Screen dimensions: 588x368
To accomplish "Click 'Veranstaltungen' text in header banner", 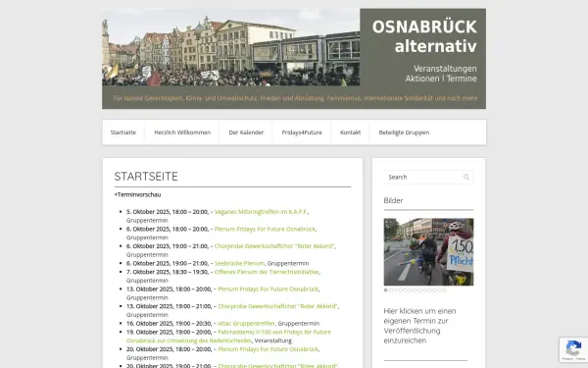I will (x=445, y=69).
